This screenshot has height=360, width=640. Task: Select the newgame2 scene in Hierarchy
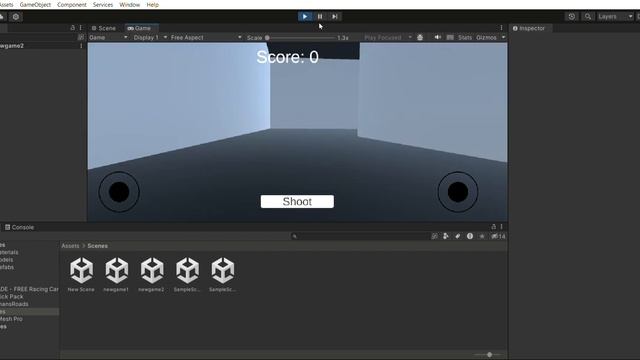pos(12,46)
